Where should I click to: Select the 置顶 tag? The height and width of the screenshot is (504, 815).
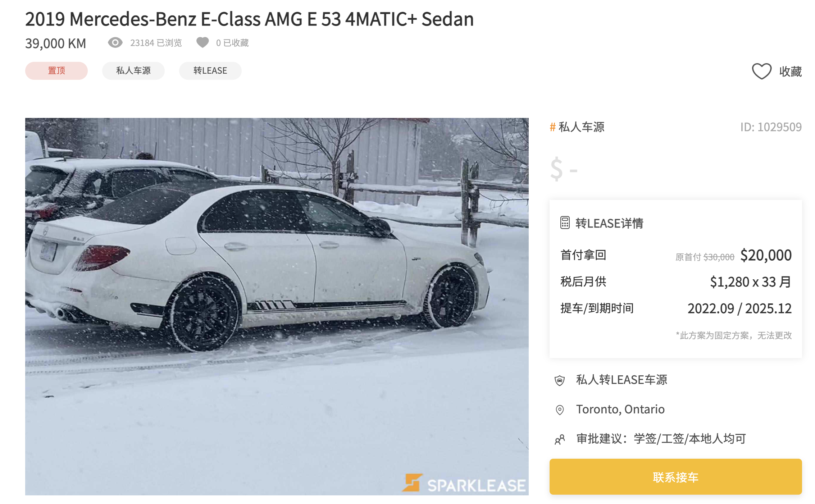pos(56,70)
